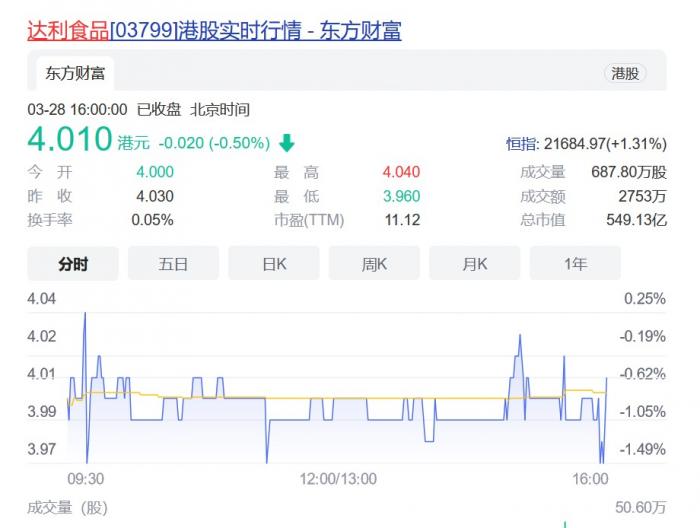This screenshot has width=700, height=528.
Task: Click the 成交量 (股) volume chart label
Action: [x=67, y=508]
